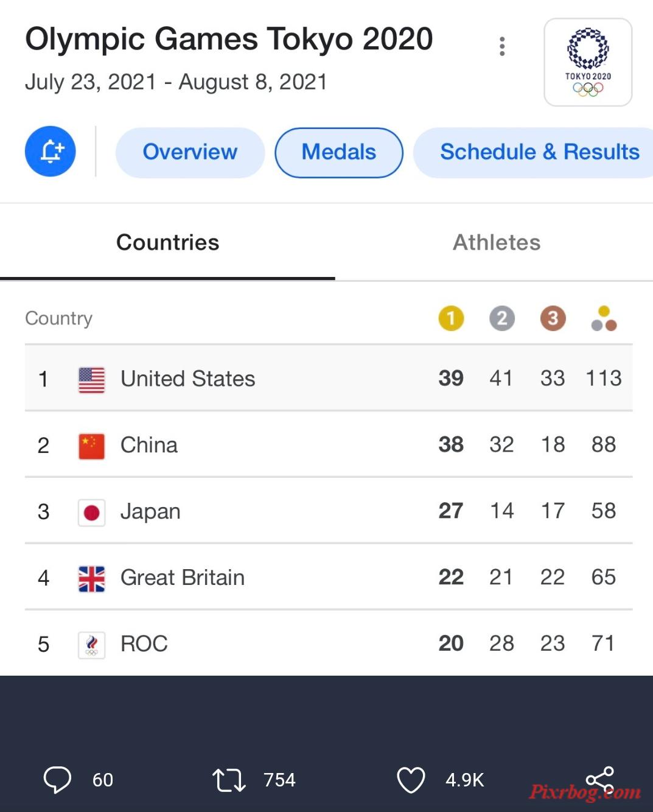Open the ROC row
The height and width of the screenshot is (812, 653).
click(x=329, y=643)
